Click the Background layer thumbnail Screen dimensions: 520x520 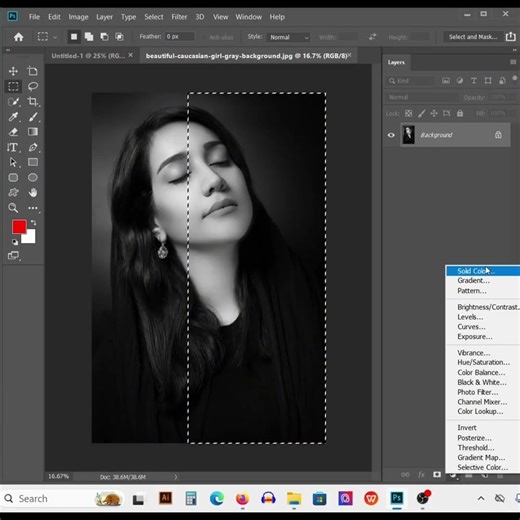(x=408, y=135)
